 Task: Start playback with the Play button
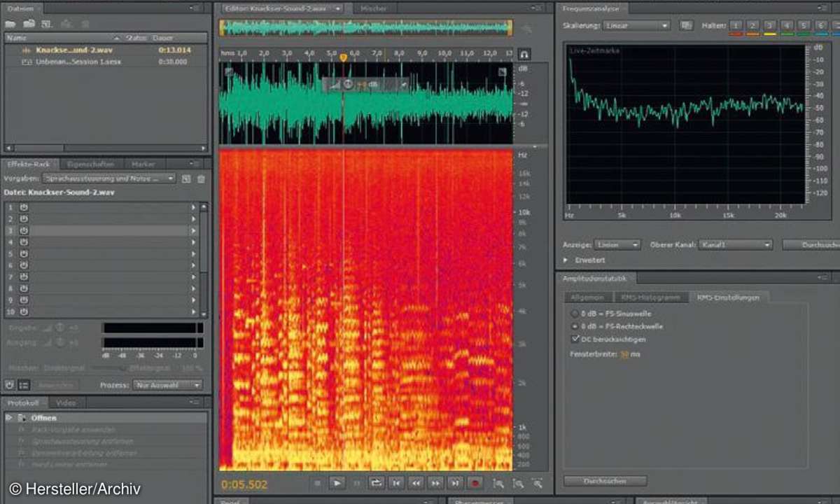(337, 482)
